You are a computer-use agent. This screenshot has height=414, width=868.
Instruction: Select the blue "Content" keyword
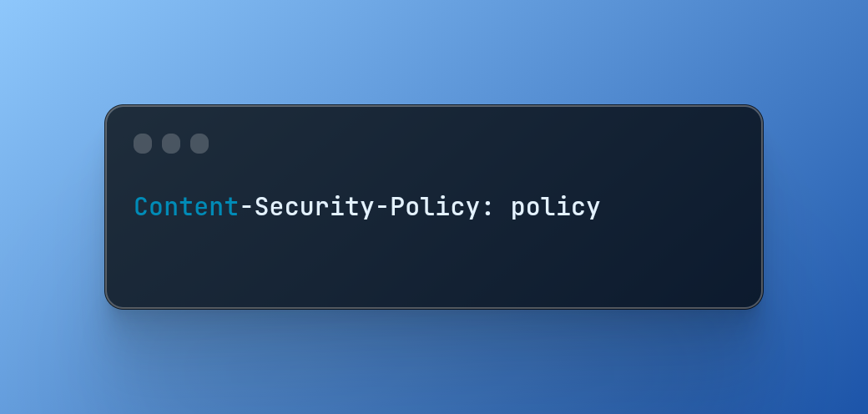tap(187, 207)
